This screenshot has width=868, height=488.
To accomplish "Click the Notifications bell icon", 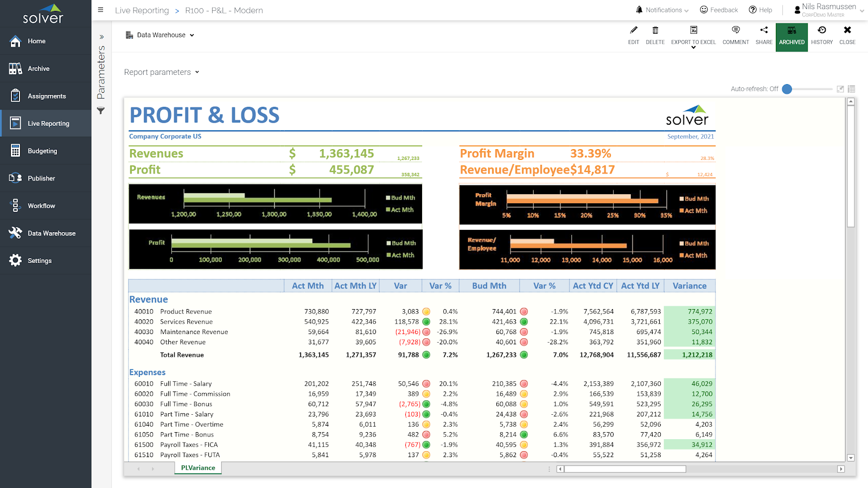I will click(639, 10).
